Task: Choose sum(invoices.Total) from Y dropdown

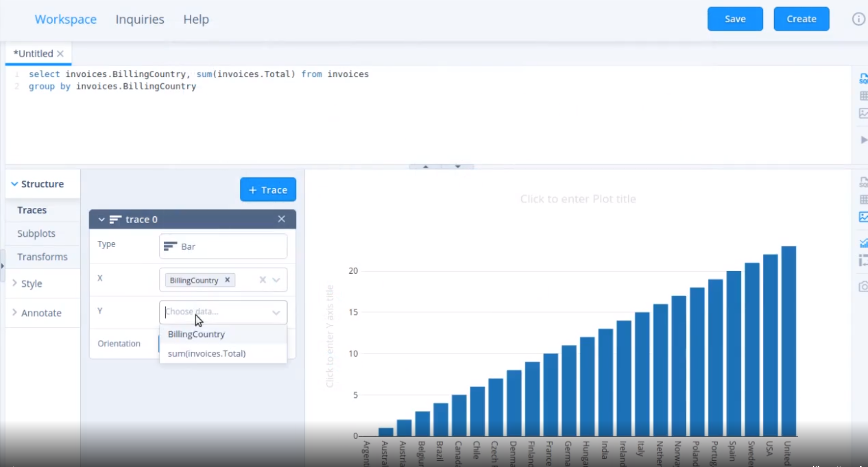Action: [207, 354]
